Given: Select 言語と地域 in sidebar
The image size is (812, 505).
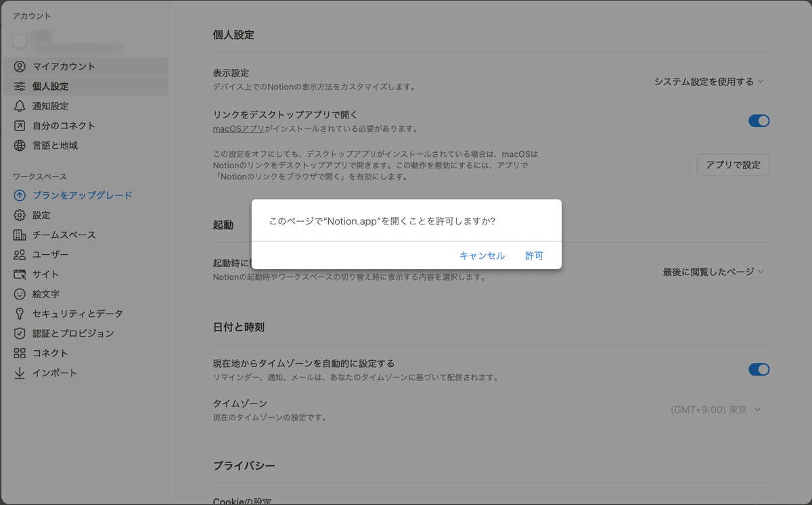Looking at the screenshot, I should [85, 145].
